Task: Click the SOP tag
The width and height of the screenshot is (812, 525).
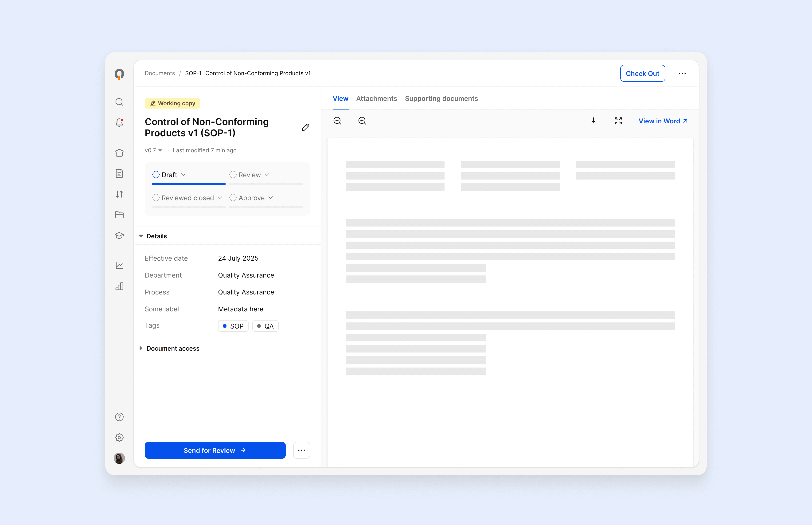Action: tap(233, 326)
